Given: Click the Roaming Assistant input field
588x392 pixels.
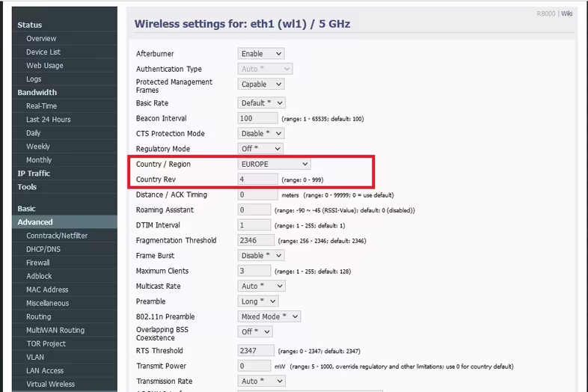Looking at the screenshot, I should point(254,209).
